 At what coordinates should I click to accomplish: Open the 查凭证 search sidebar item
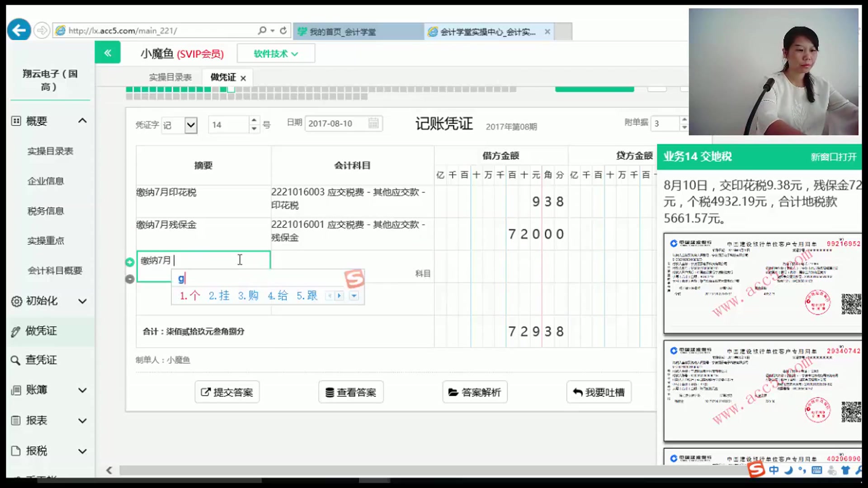[x=41, y=360]
